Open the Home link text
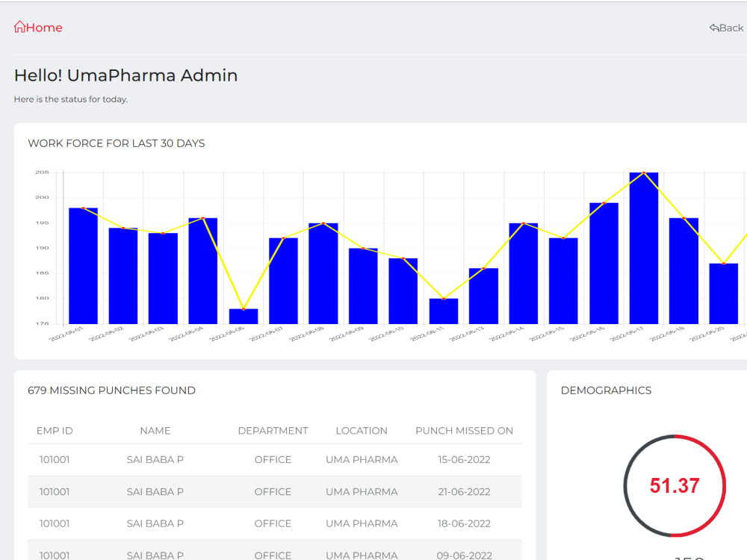747x560 pixels. pos(44,28)
